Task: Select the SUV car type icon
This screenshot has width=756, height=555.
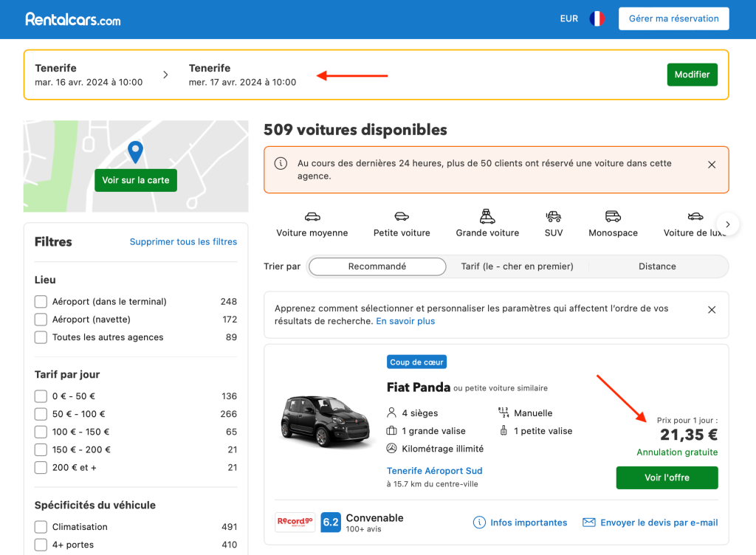Action: 554,216
